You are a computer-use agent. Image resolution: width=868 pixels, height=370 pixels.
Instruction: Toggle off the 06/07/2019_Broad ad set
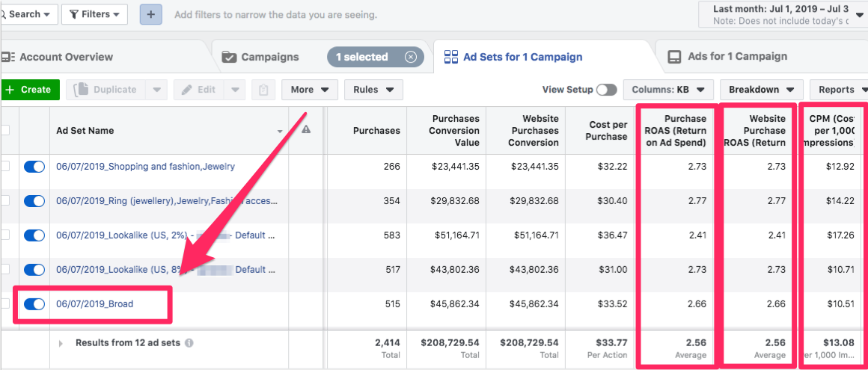click(x=34, y=304)
